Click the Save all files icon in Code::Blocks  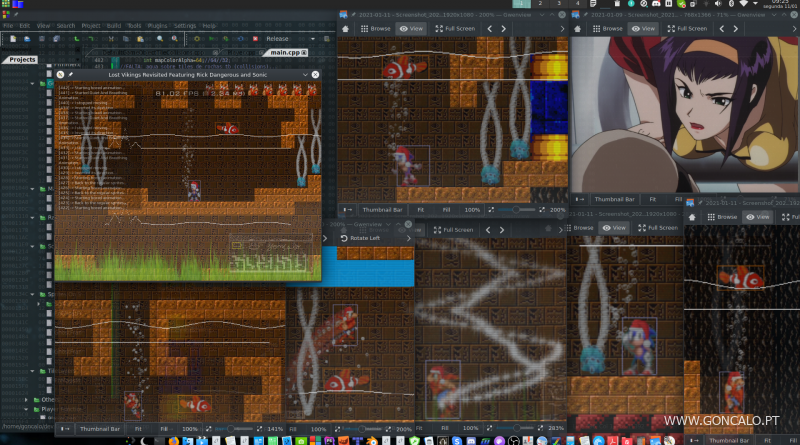coord(56,39)
